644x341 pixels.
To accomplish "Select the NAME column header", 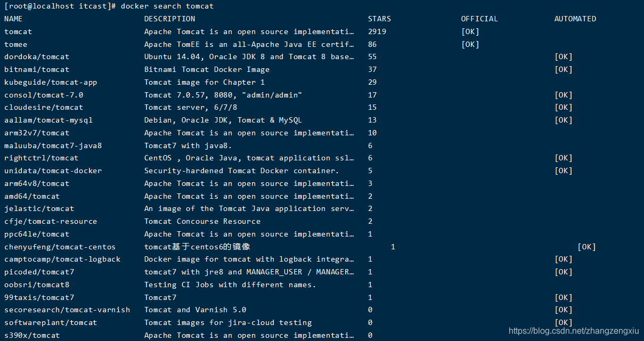I will coord(13,19).
